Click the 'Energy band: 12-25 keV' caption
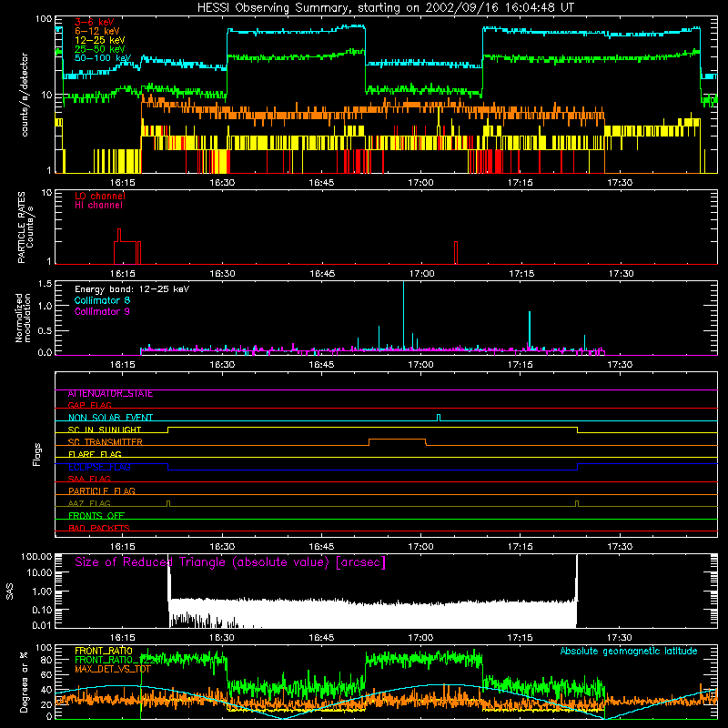Viewport: 728px width, 728px height. [x=132, y=289]
